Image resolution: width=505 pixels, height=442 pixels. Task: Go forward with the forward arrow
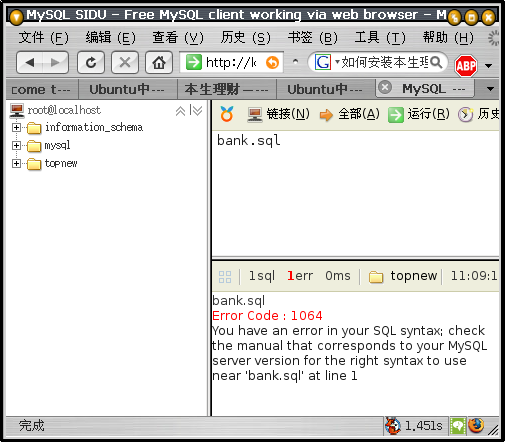click(x=55, y=62)
